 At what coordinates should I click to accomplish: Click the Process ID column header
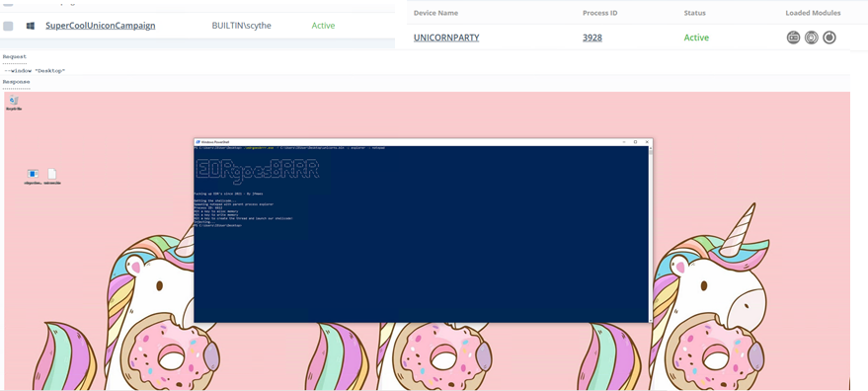coord(600,13)
